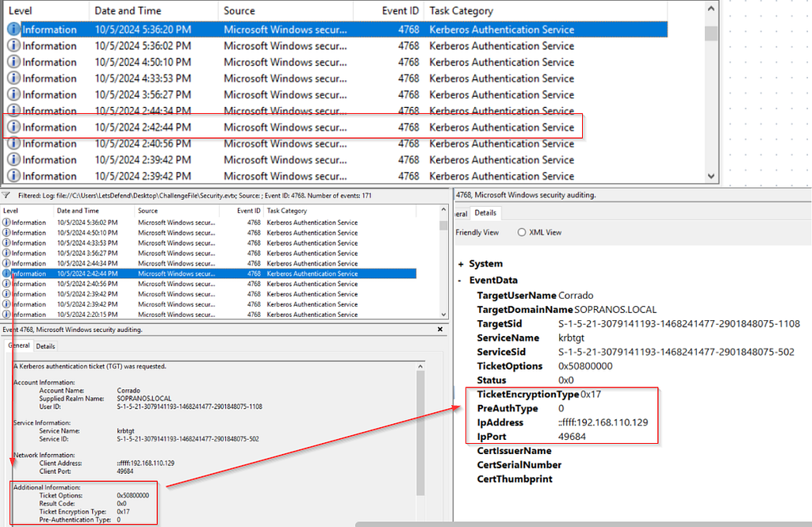Click the TicketOptions value 0x50800000 in the details
812x527 pixels.
(x=585, y=366)
